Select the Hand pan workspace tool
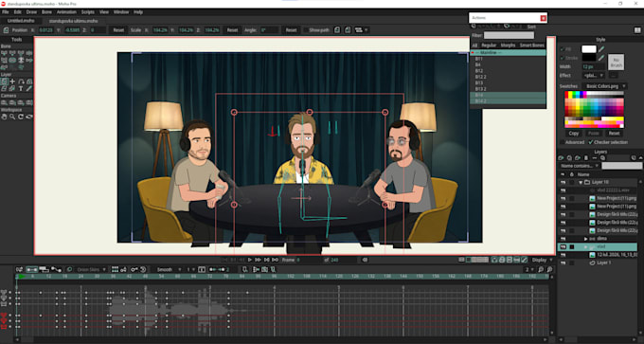Screen dimensions: 644x344 4,117
